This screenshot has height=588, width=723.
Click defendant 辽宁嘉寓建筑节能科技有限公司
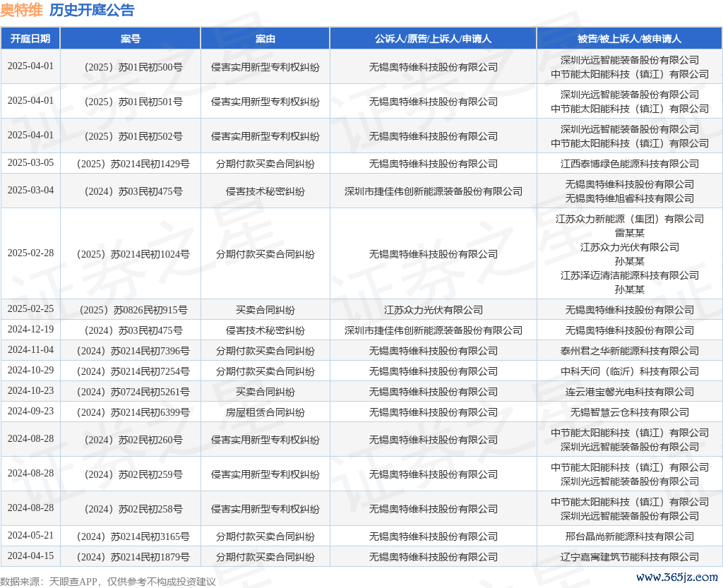click(629, 557)
